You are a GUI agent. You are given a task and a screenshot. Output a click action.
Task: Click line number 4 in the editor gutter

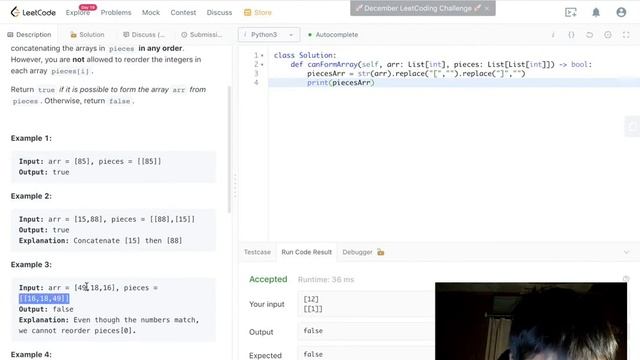pyautogui.click(x=256, y=83)
